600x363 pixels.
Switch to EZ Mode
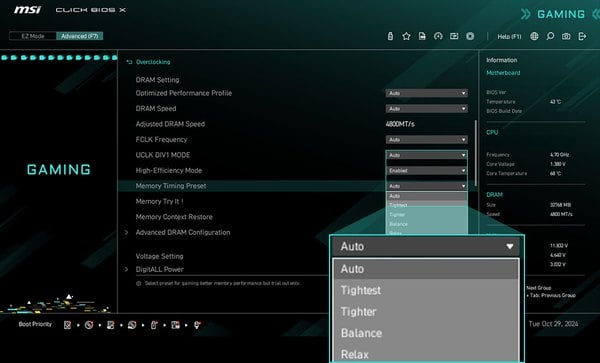(33, 36)
